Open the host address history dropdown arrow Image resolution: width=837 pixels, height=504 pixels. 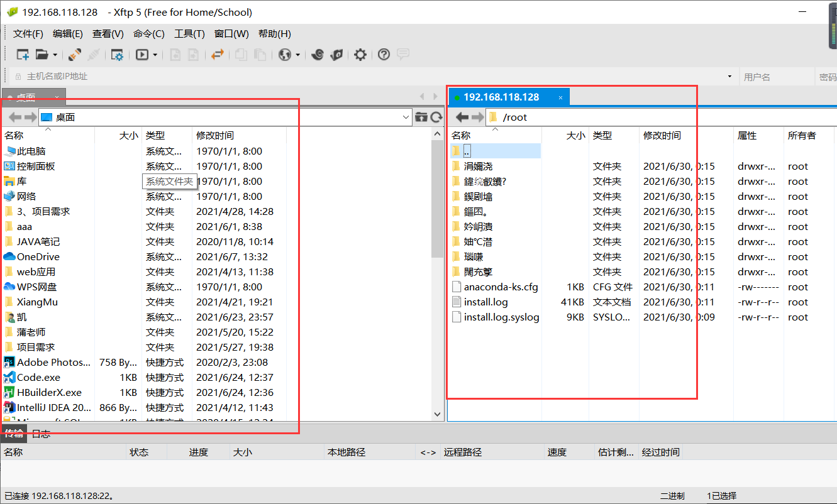pos(729,77)
